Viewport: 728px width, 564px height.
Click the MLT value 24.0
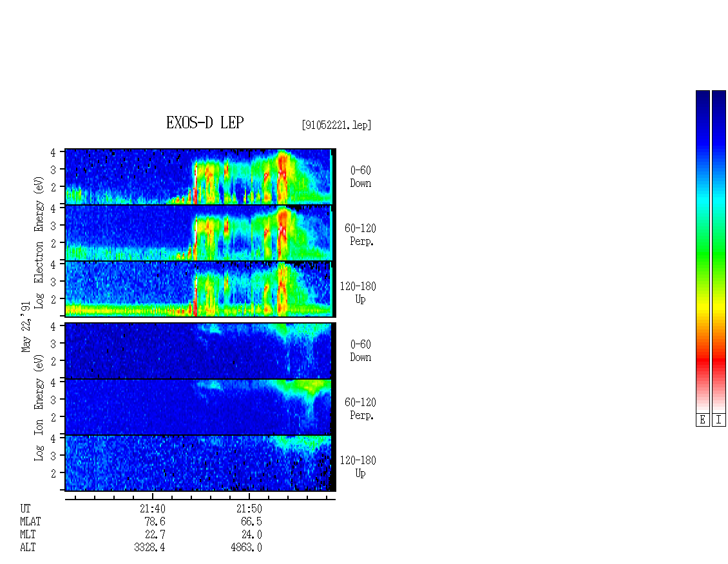[252, 535]
